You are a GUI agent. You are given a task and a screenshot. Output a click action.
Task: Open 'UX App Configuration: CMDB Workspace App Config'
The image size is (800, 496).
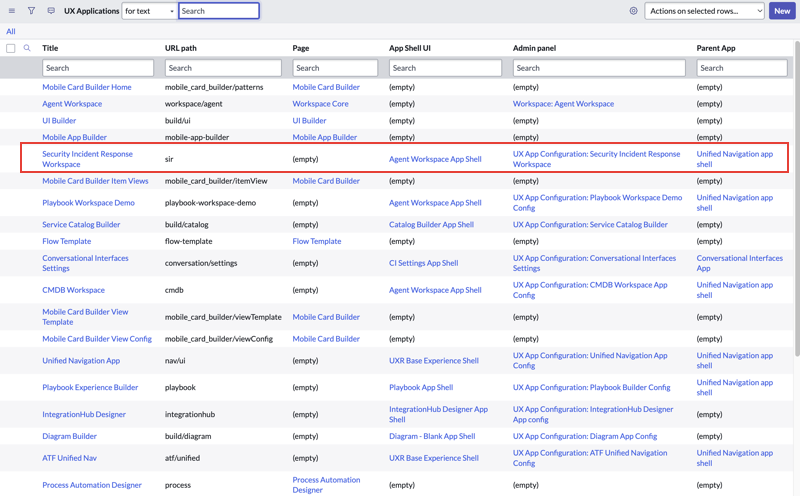590,290
